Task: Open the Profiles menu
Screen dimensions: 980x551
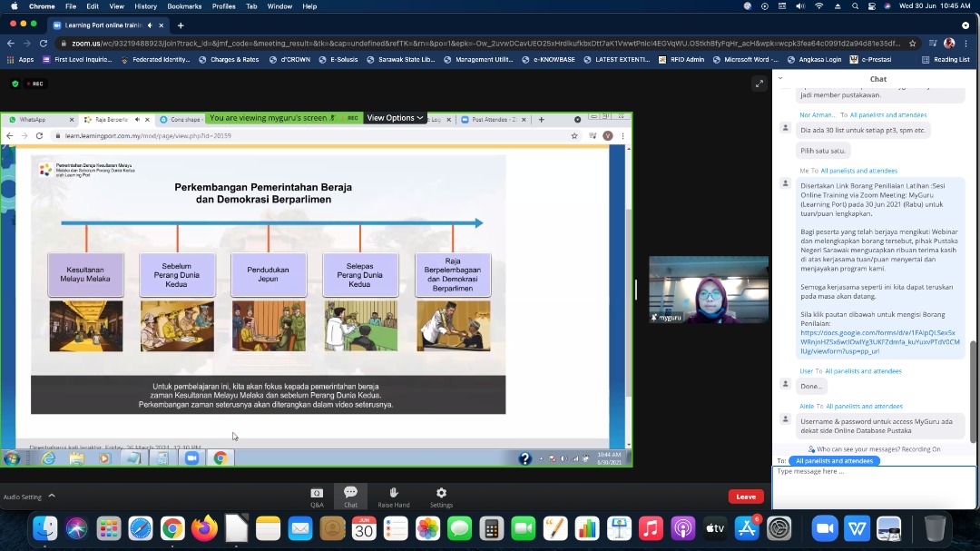Action: (x=224, y=6)
